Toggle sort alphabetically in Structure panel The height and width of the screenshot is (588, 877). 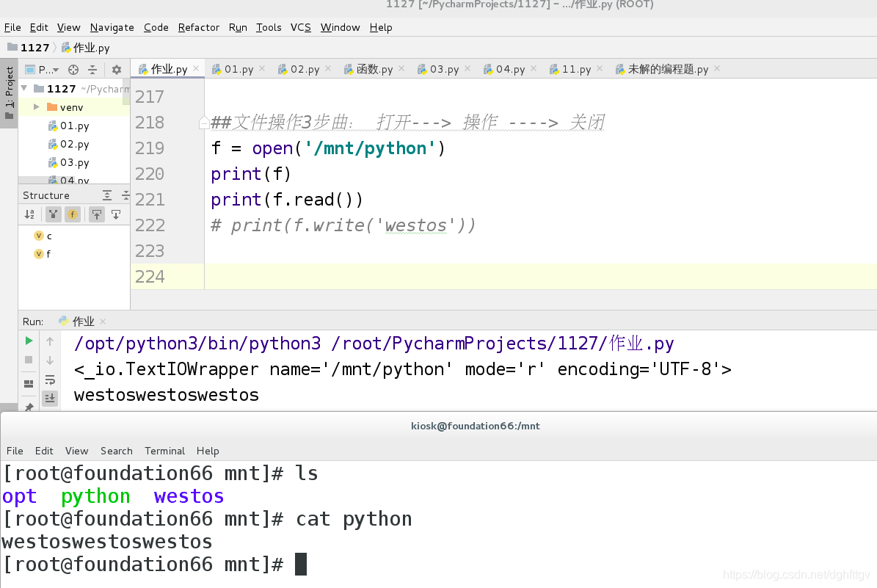29,214
